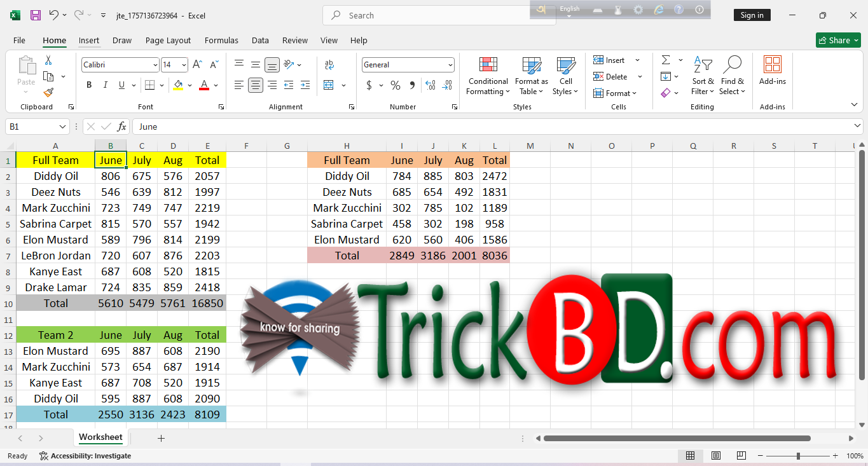
Task: Open the Formulas ribbon tab
Action: tap(220, 40)
